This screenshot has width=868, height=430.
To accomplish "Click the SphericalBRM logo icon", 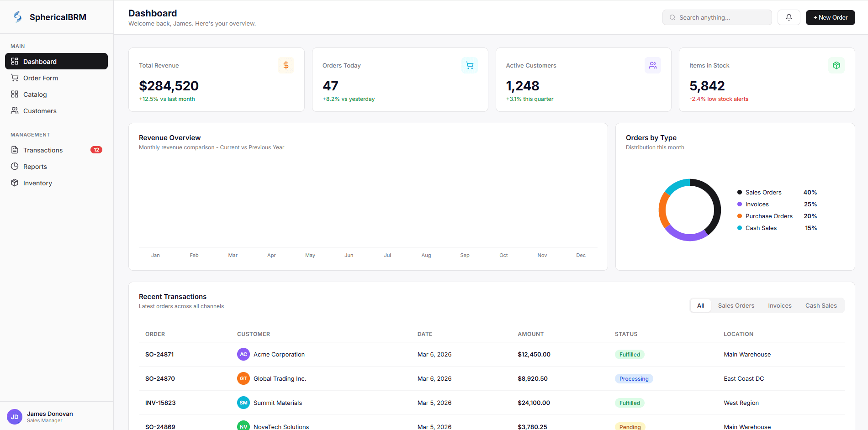I will coord(17,16).
